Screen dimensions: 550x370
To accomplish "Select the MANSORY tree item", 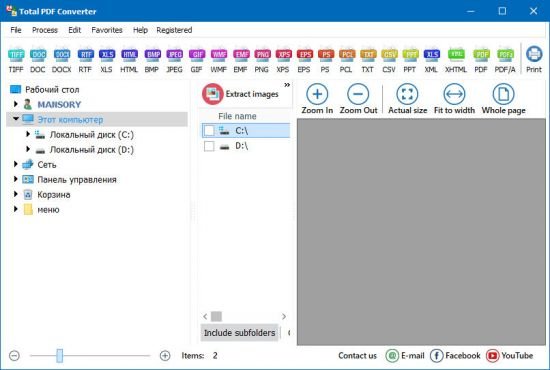I will pos(59,105).
